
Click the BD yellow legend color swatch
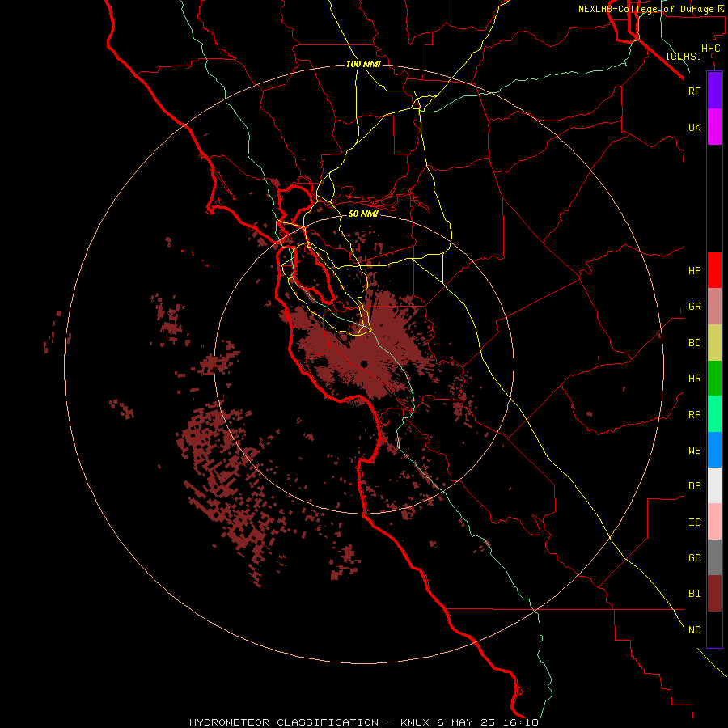point(714,343)
